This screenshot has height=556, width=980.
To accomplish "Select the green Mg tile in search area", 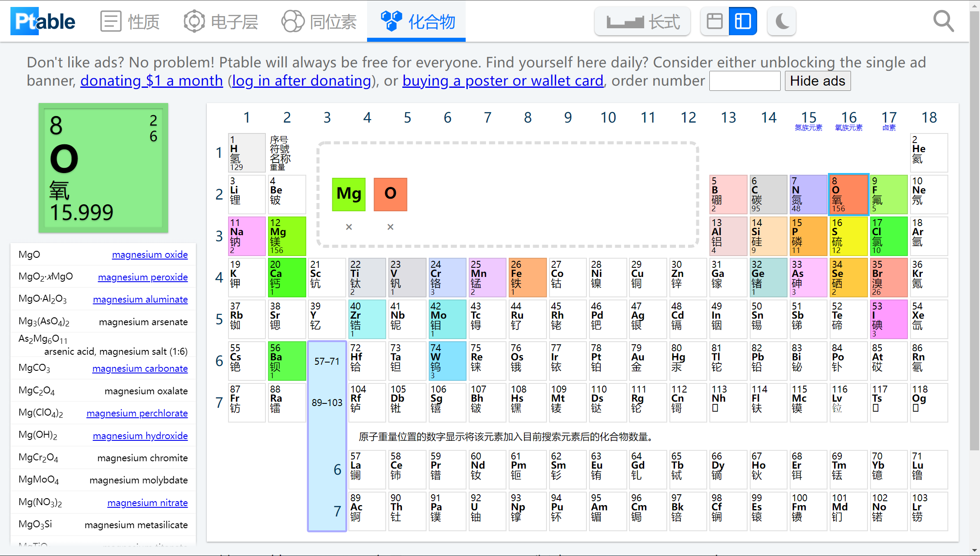I will 348,194.
